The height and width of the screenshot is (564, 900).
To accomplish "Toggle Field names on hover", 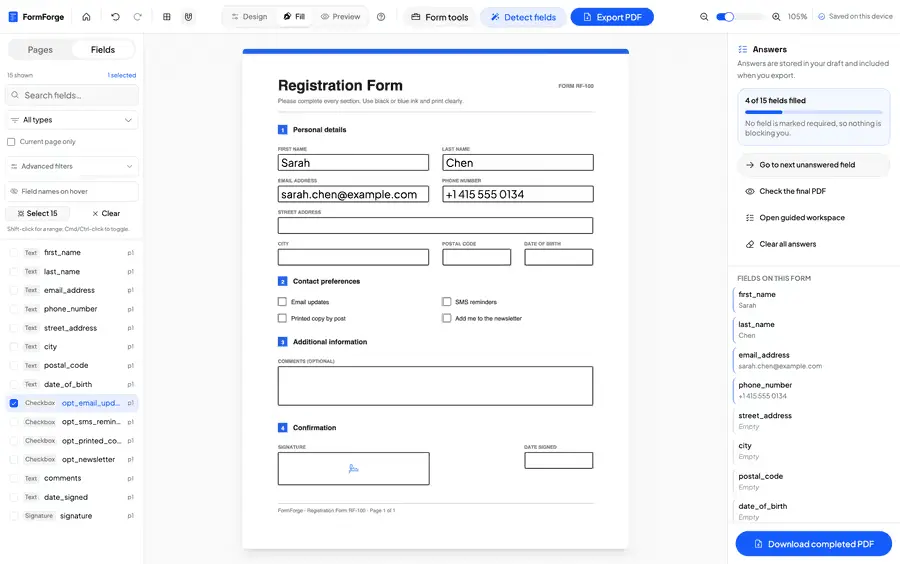I will (72, 192).
